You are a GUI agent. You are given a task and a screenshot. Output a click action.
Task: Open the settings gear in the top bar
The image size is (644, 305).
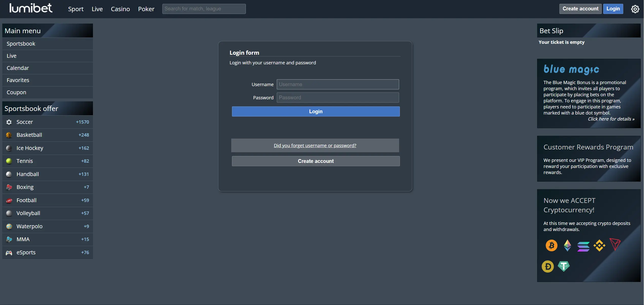coord(635,9)
